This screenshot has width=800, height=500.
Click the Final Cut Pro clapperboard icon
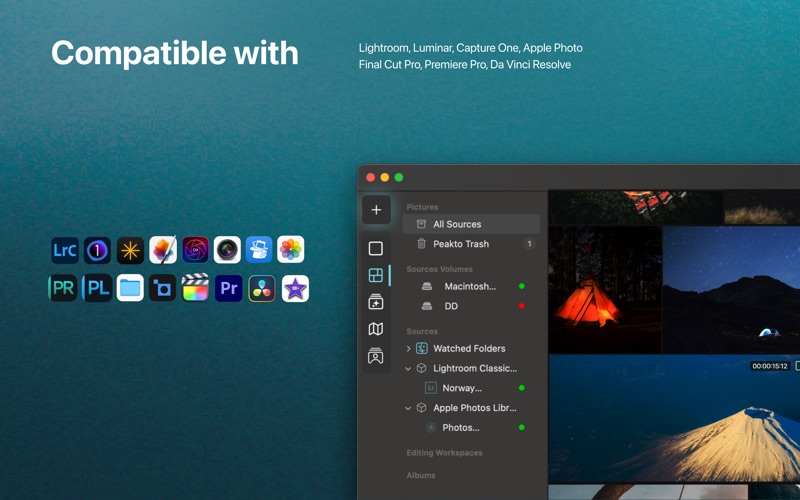(195, 288)
